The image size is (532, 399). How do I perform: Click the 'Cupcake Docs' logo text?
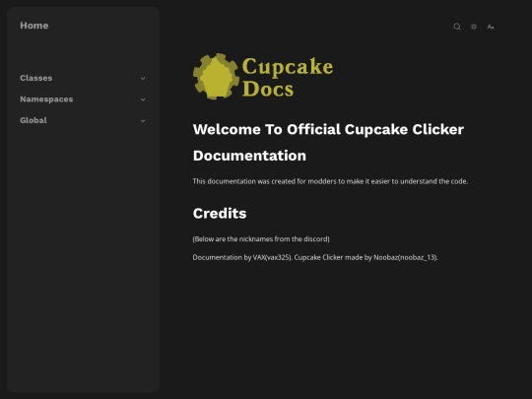coord(288,78)
